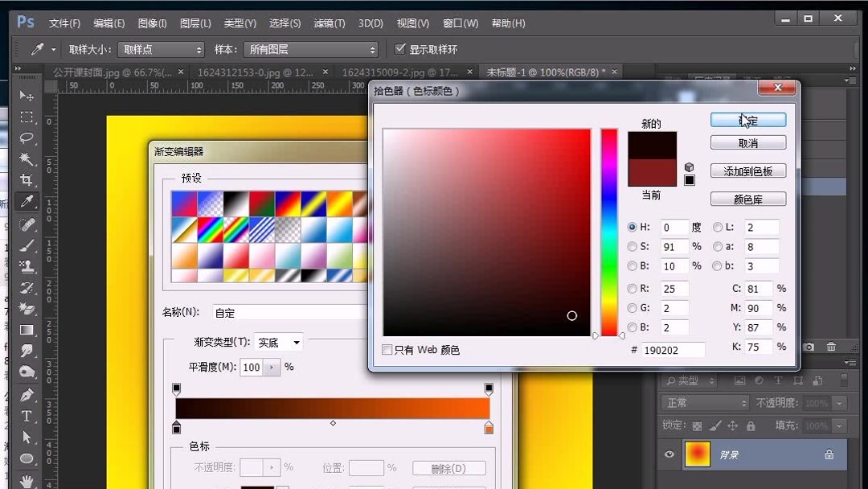Hide the 背景 layer visibility
868x489 pixels.
click(x=669, y=454)
